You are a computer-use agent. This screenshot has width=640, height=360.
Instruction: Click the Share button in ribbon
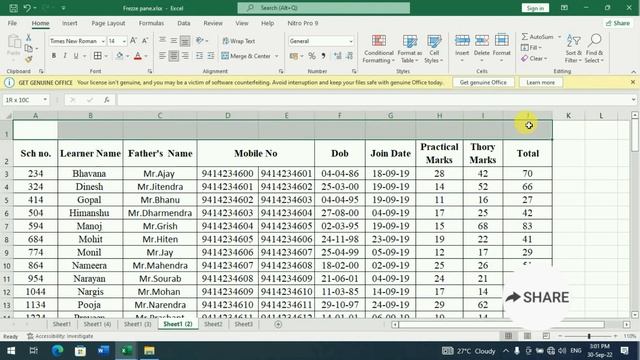[x=618, y=23]
